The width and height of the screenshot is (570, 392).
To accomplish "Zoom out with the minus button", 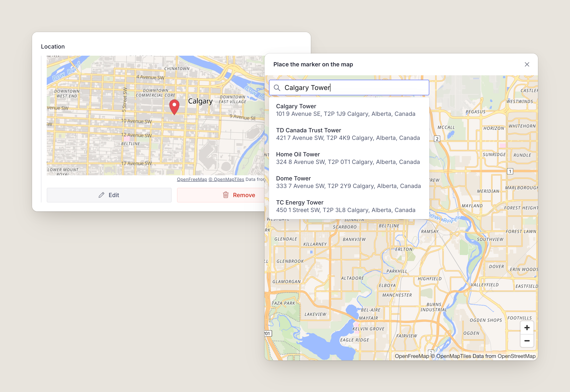I will point(527,341).
